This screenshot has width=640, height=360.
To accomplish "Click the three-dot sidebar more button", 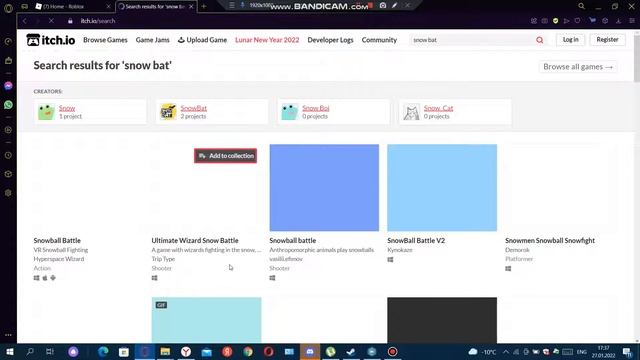I will pos(8,335).
